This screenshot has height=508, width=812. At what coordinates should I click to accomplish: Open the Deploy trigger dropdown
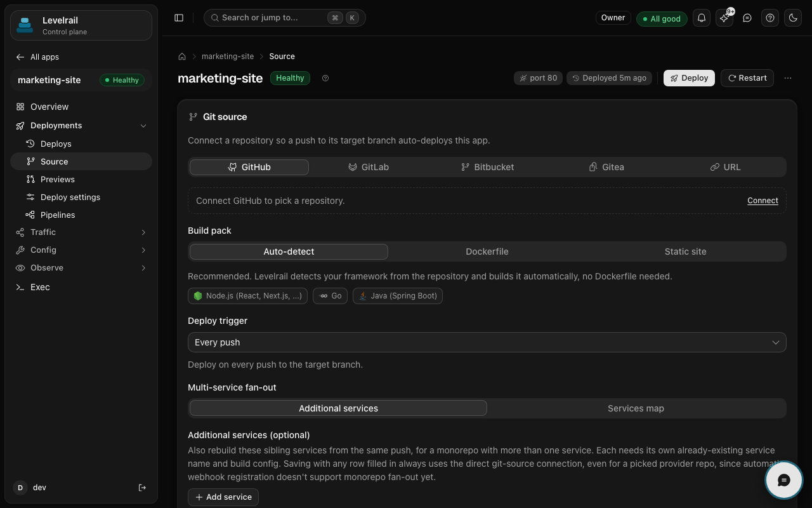(487, 342)
